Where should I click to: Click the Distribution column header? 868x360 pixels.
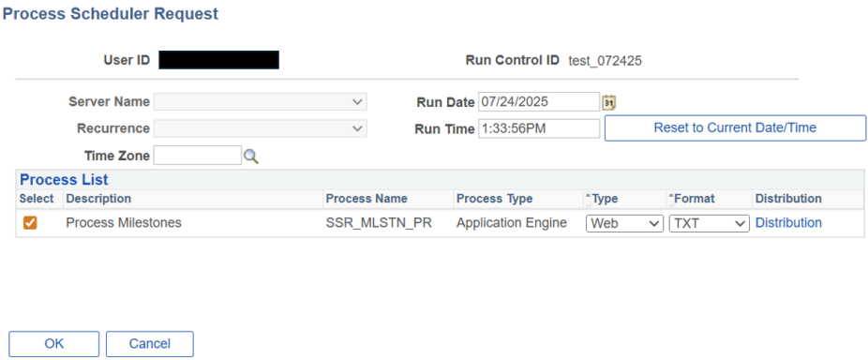788,198
